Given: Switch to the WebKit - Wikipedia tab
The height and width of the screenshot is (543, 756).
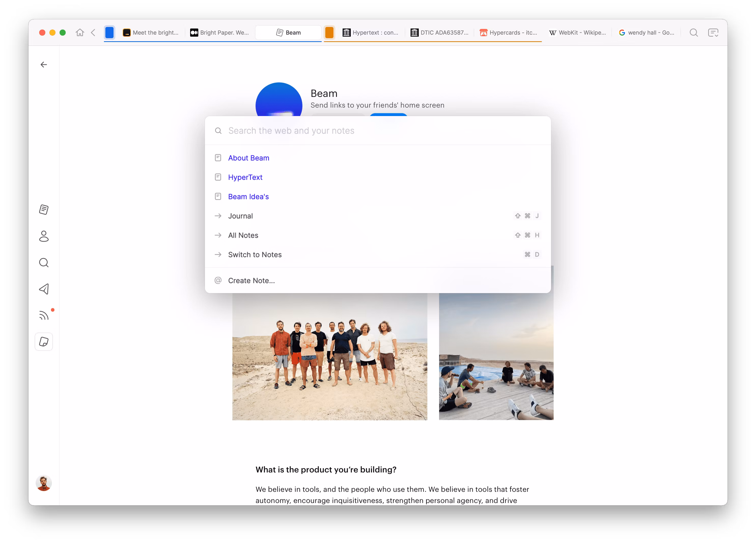Looking at the screenshot, I should point(578,33).
